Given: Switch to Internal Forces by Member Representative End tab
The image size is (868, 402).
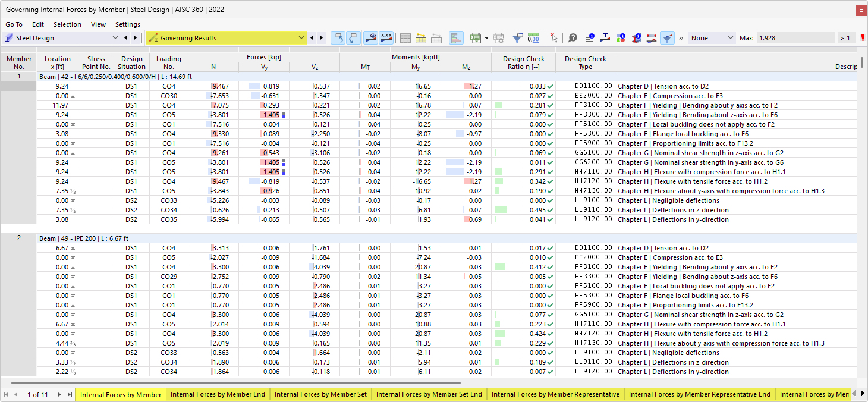Looking at the screenshot, I should (700, 394).
